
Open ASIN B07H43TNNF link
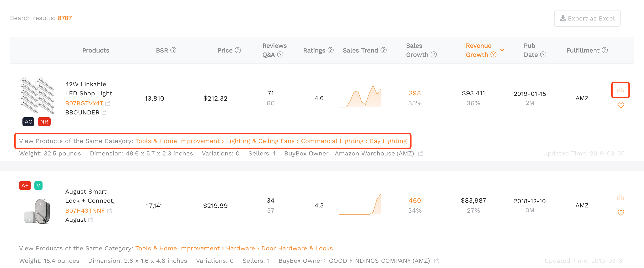click(x=85, y=210)
